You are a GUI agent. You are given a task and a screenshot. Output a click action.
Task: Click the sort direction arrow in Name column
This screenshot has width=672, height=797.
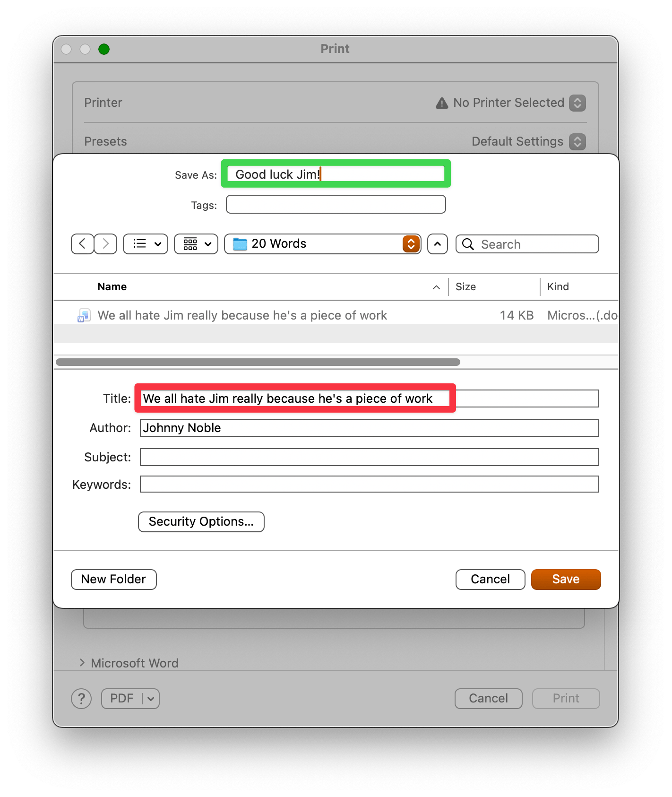click(x=436, y=287)
